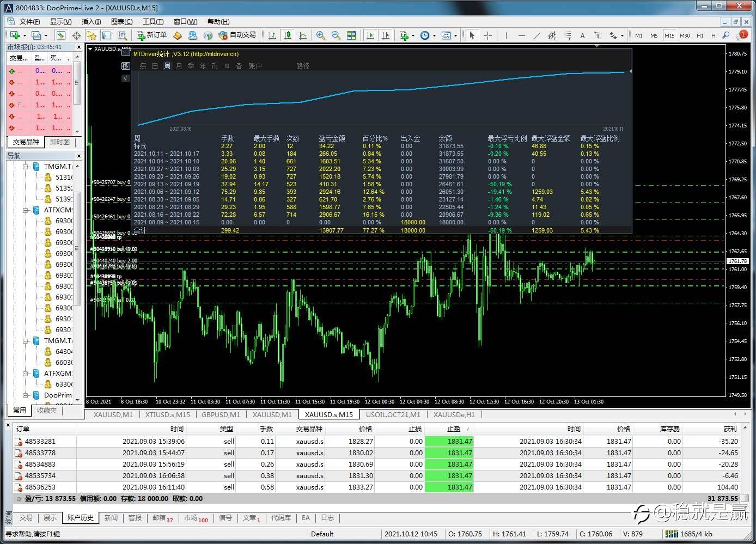Screen dimensions: 756x544
Task: Collapse the first TMGM account tree node
Action: coord(26,167)
